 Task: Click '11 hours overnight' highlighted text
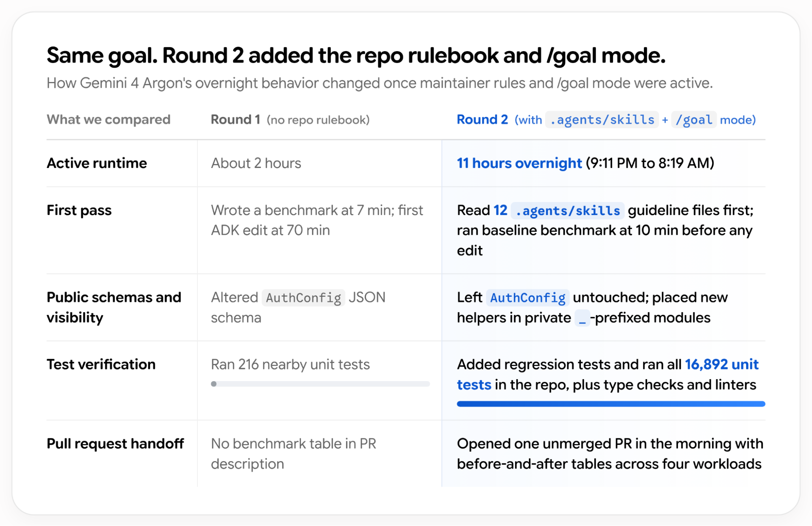[x=519, y=163]
